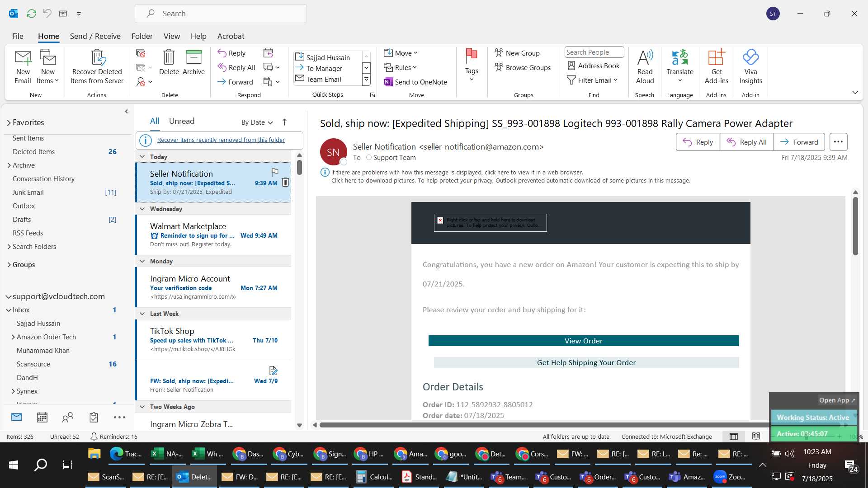
Task: Click the message list vertical scrollbar
Action: [299, 167]
